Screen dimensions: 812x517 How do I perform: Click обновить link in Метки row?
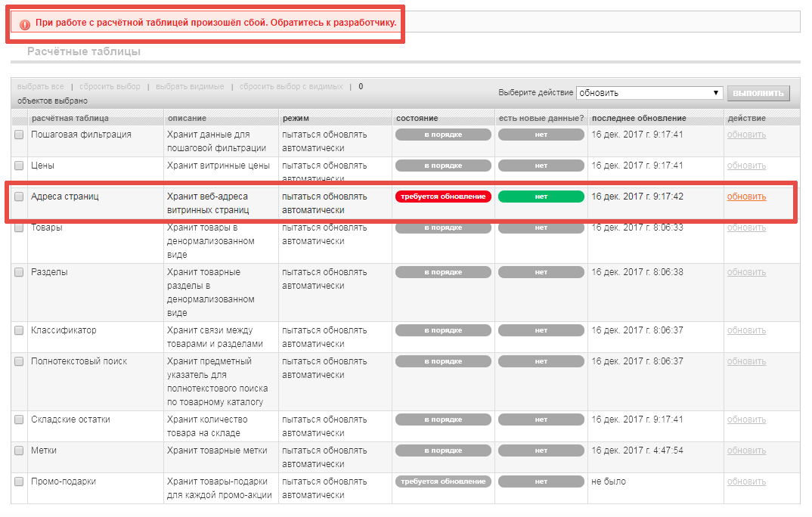tap(746, 450)
